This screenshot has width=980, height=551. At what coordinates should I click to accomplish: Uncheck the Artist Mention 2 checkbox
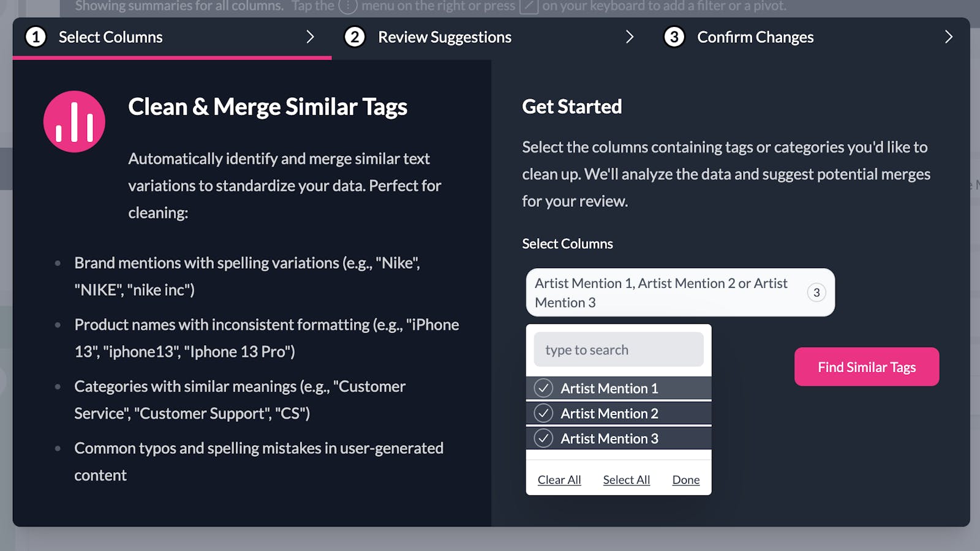543,413
